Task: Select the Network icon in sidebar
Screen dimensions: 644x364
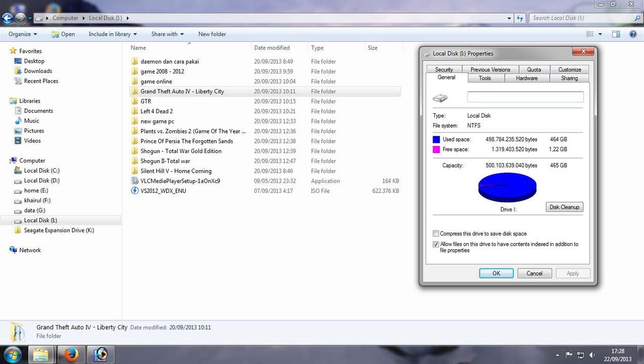Action: 13,250
